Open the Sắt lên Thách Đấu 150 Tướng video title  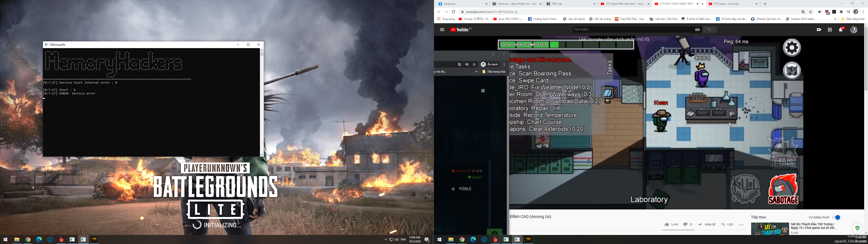coord(814,226)
